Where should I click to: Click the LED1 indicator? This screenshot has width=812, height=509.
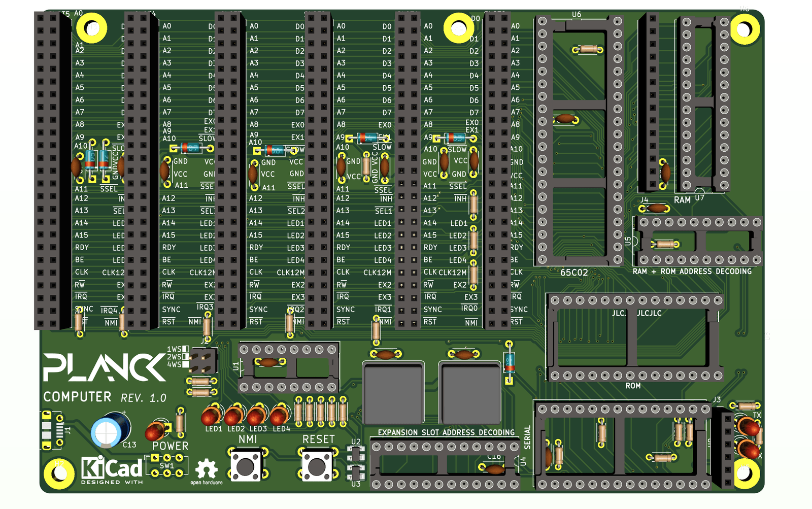210,416
